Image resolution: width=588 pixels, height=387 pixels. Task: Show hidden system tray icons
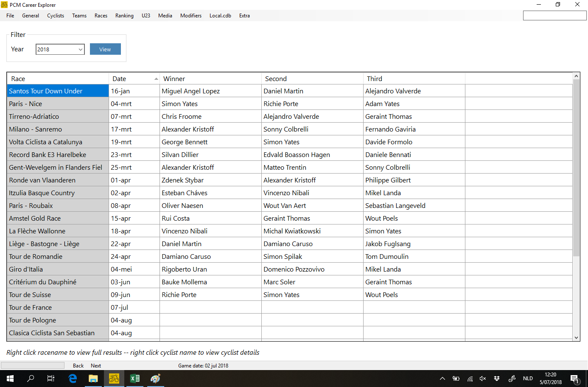pyautogui.click(x=442, y=379)
